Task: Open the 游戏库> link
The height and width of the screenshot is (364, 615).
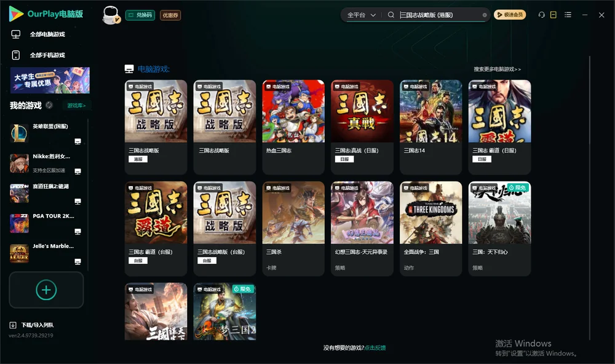Action: 76,106
